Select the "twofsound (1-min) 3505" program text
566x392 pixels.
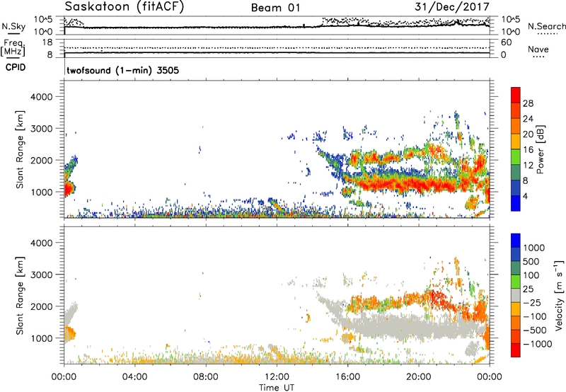click(x=122, y=70)
